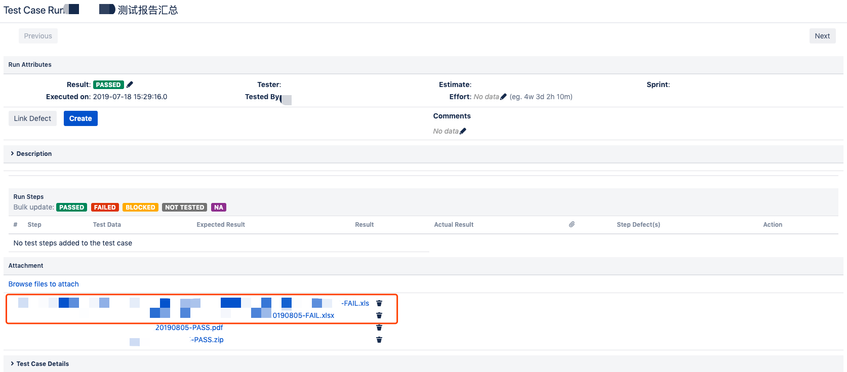Click the paperclip attachment column icon
The height and width of the screenshot is (372, 847).
(x=572, y=224)
